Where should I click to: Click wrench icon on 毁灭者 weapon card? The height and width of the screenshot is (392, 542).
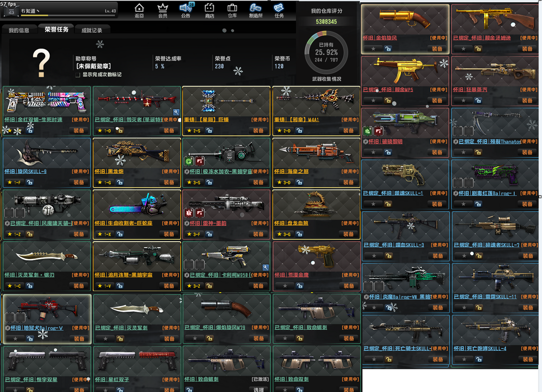pos(176,112)
